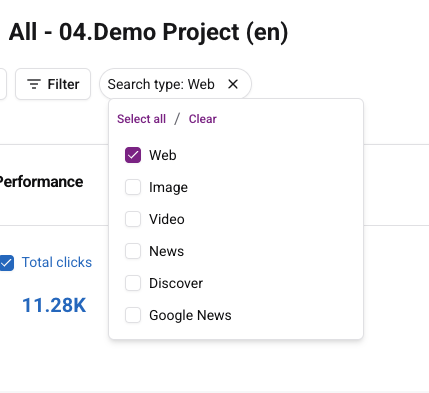Select the Google News option label
The width and height of the screenshot is (429, 393).
(190, 315)
